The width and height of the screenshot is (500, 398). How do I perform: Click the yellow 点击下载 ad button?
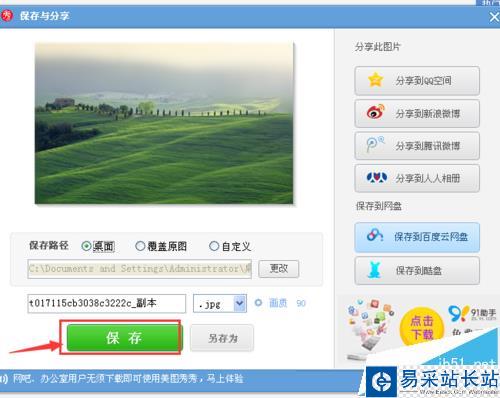pyautogui.click(x=422, y=327)
